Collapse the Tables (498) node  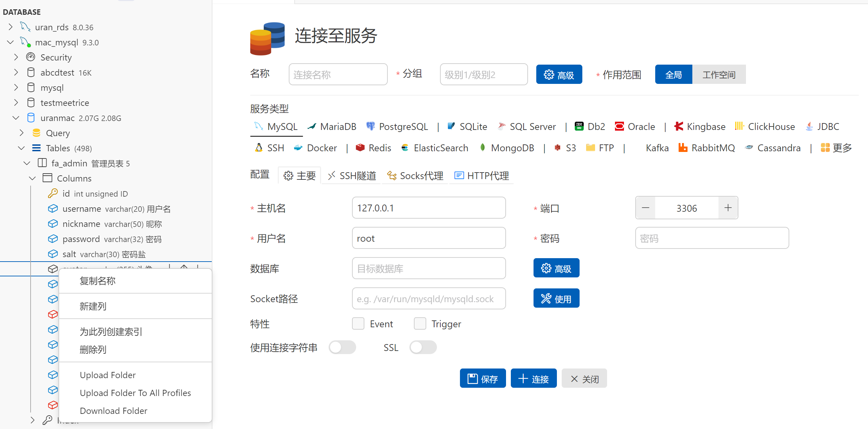click(x=21, y=148)
